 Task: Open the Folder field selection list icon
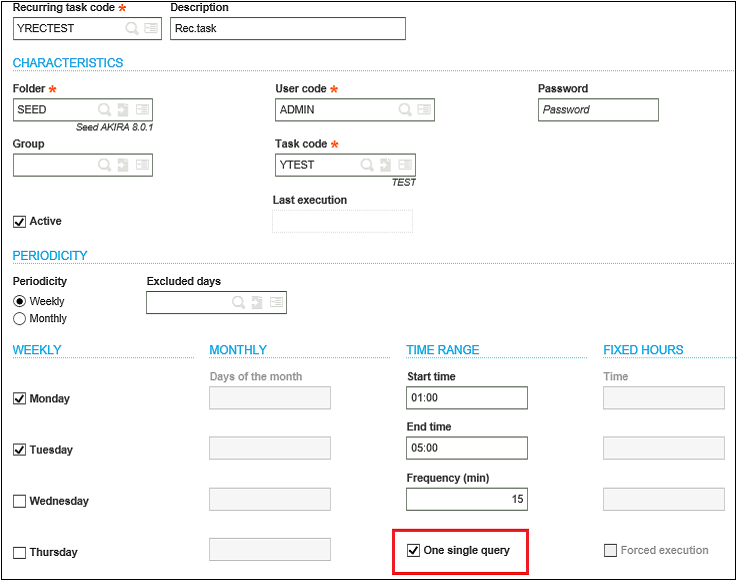(142, 110)
